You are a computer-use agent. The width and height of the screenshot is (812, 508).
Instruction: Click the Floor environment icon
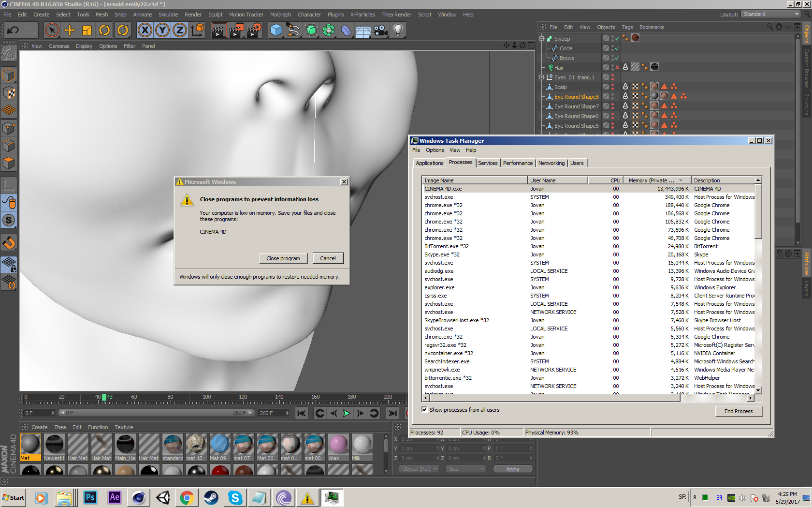pos(363,30)
